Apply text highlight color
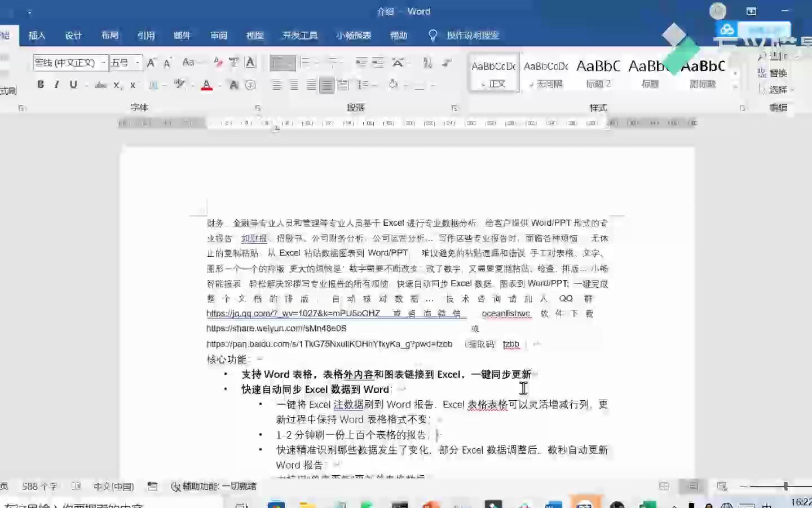The width and height of the screenshot is (812, 508). coord(179,85)
